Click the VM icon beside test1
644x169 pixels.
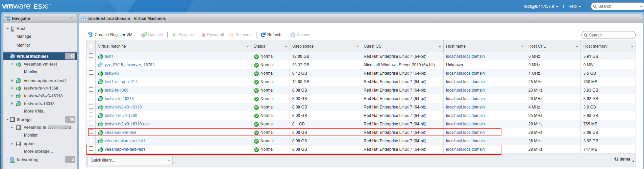pyautogui.click(x=101, y=56)
